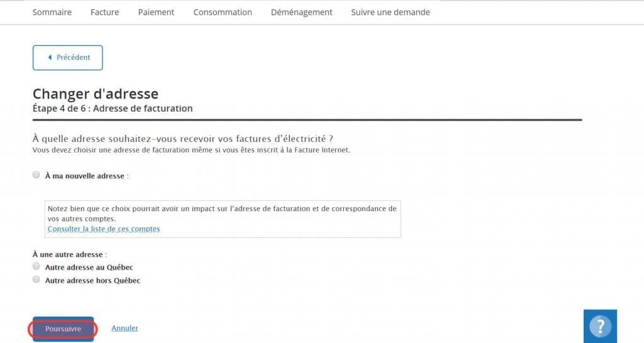Open 'Consulter la liste de ces comptes' link
Viewport: 644px width, 343px height.
[104, 229]
